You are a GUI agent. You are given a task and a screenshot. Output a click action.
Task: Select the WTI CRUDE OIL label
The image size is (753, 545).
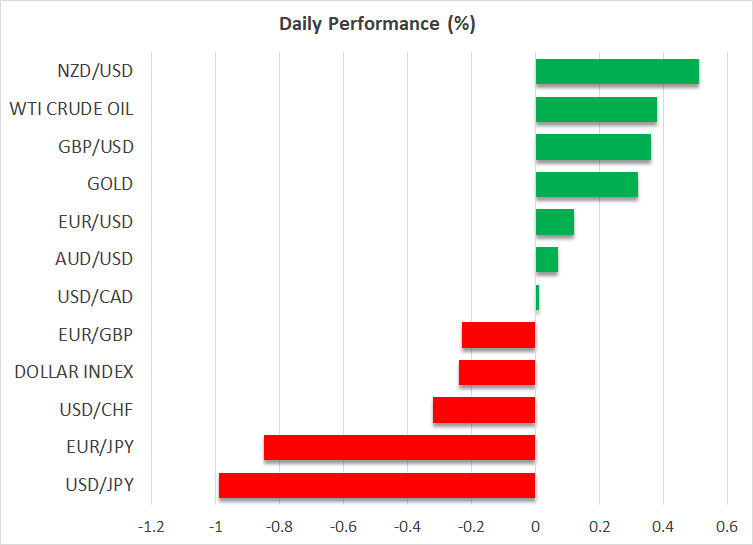coord(71,109)
